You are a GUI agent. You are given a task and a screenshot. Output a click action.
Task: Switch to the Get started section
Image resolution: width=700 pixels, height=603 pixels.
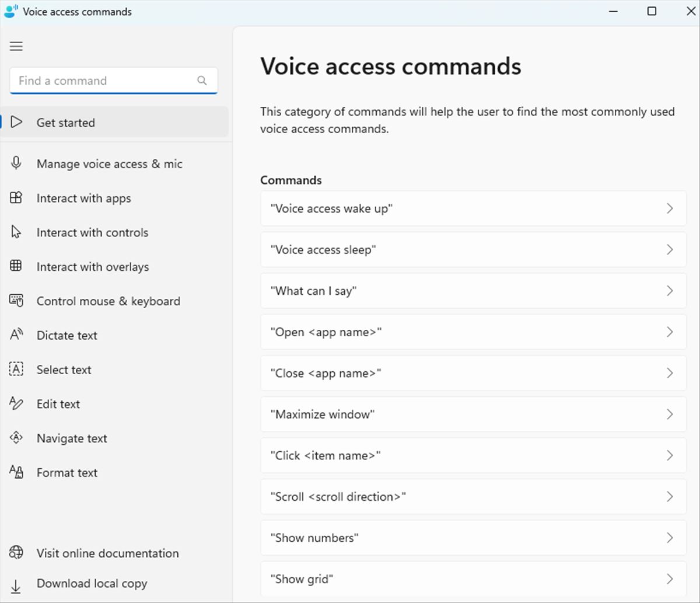[65, 123]
